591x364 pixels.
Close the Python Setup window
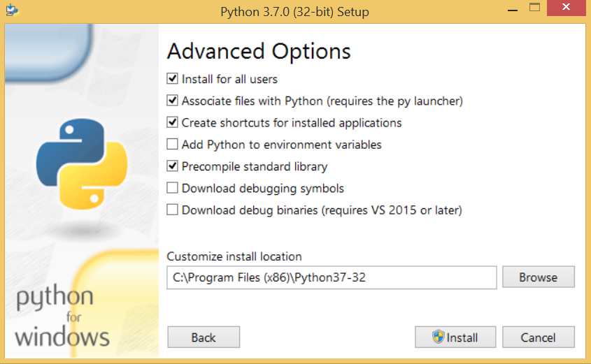(566, 8)
